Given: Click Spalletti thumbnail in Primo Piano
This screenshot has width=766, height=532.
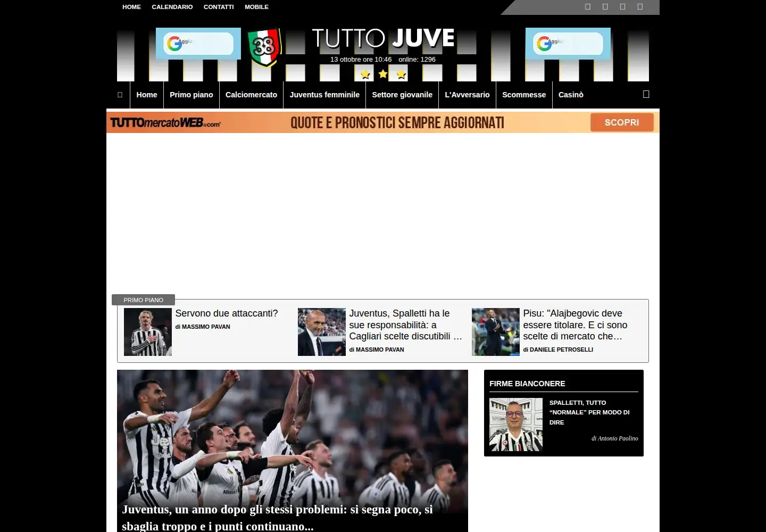Looking at the screenshot, I should coord(322,332).
